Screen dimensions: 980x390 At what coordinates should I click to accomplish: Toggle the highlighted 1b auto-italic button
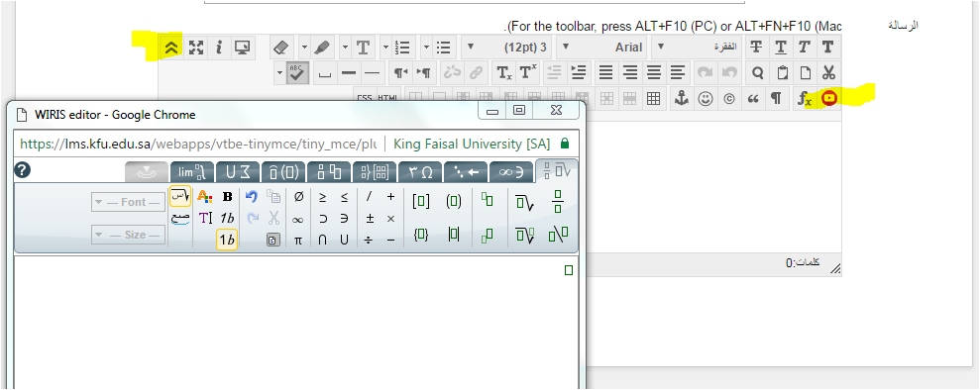pos(227,240)
